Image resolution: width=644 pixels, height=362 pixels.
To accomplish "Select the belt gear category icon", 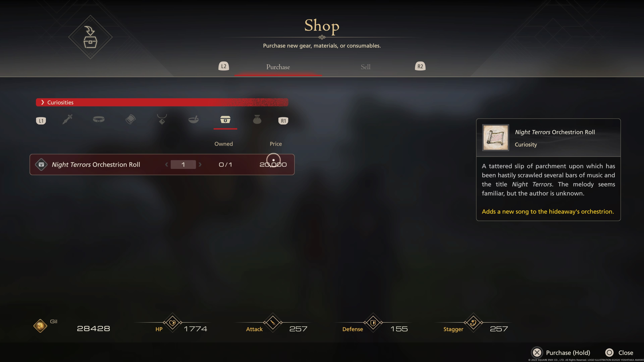I will [x=99, y=119].
